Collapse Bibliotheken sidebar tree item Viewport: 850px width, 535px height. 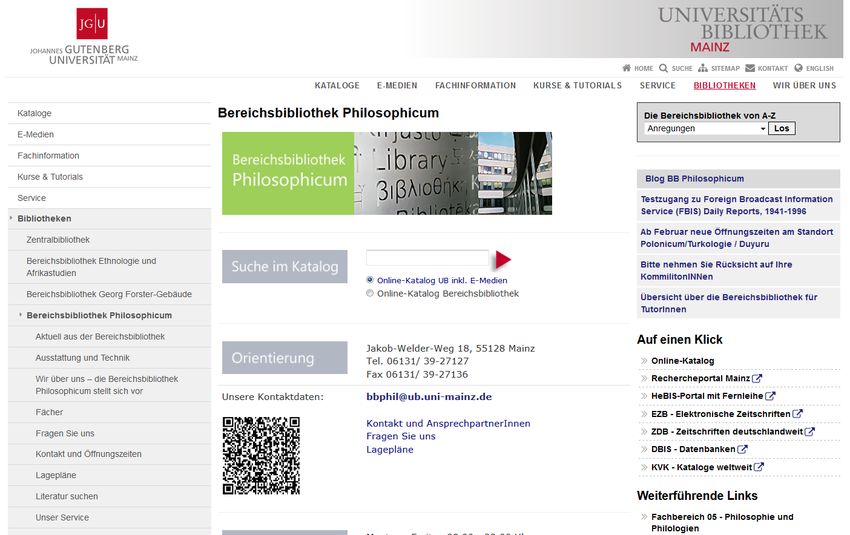click(11, 218)
